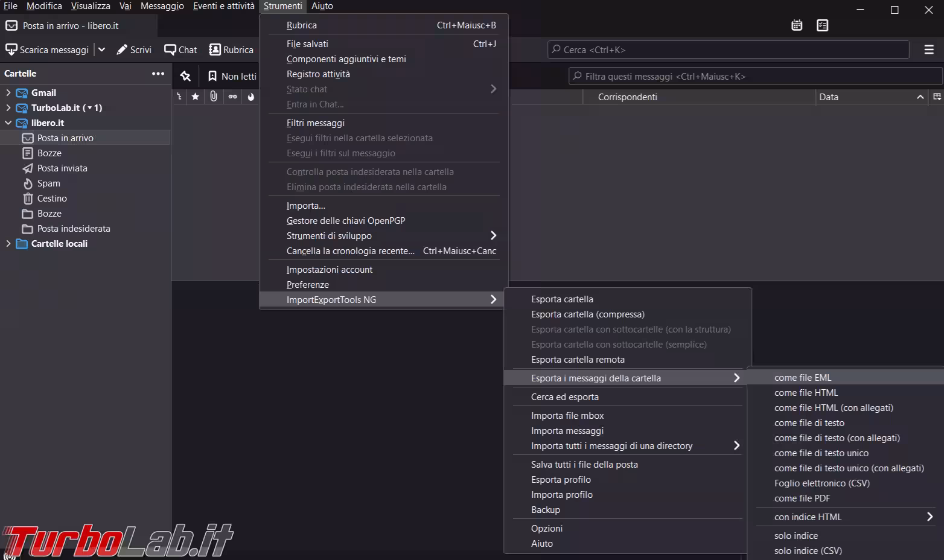944x560 pixels.
Task: Select 'come file EML' export option
Action: pos(803,378)
